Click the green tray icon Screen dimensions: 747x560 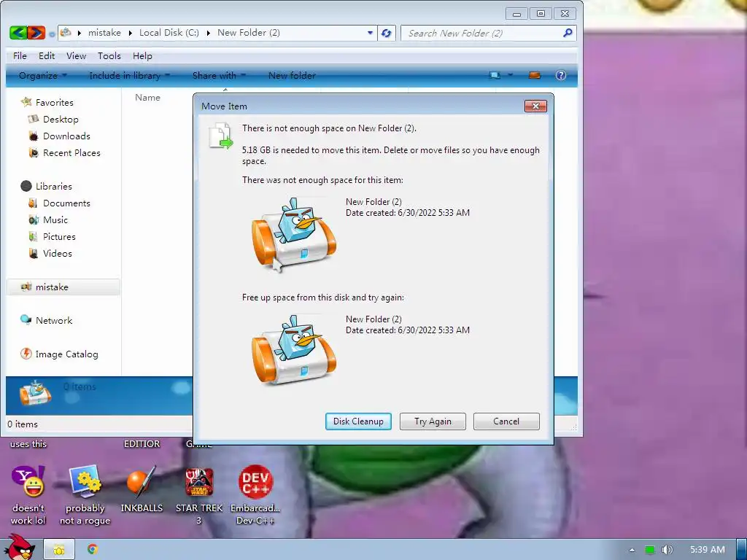pos(649,550)
